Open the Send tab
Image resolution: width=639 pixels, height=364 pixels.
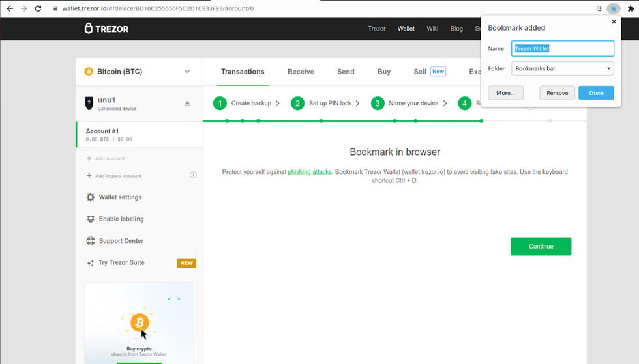[346, 72]
